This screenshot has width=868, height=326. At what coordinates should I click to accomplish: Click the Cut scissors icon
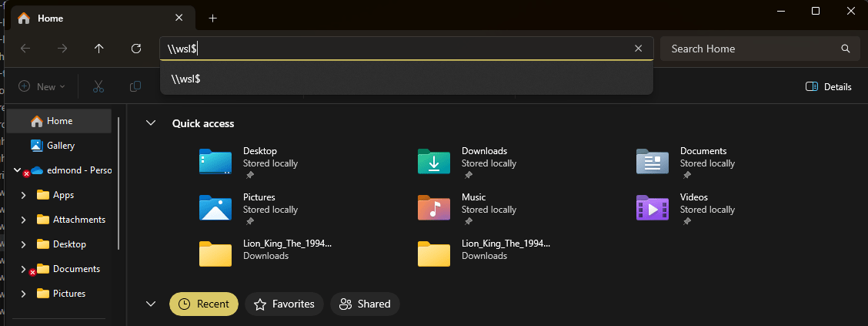tap(98, 86)
